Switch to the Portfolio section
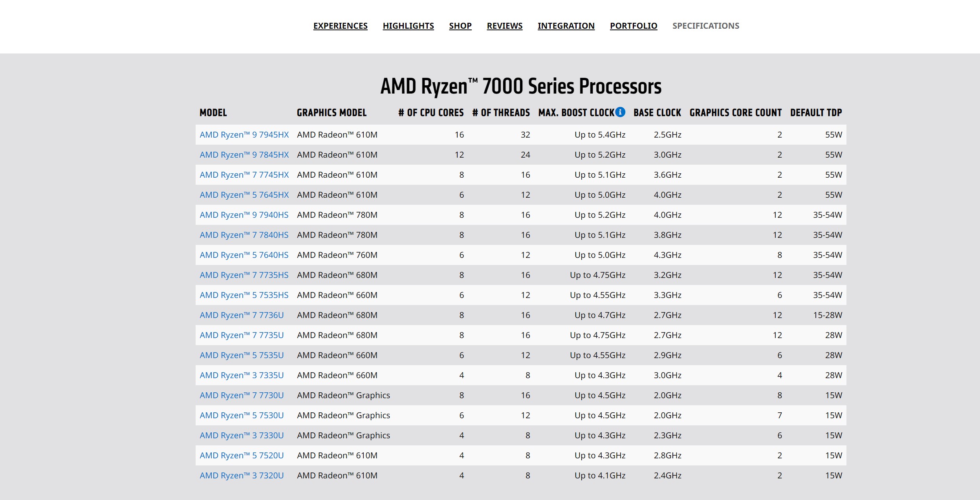Screen dimensions: 980x500 click(634, 26)
